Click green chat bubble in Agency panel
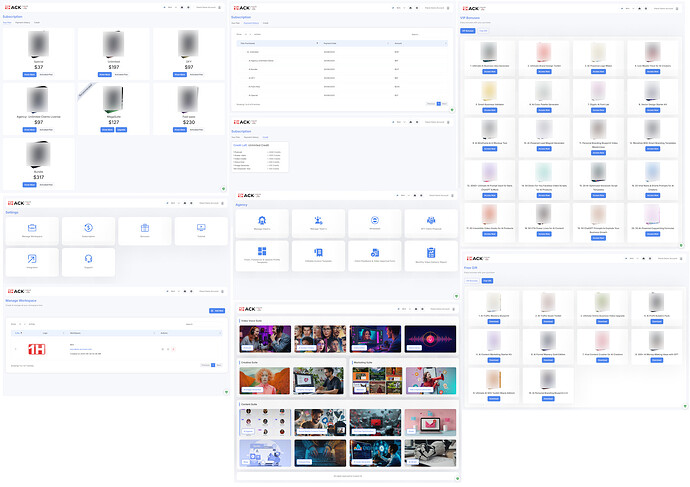The width and height of the screenshot is (690, 487). click(456, 296)
